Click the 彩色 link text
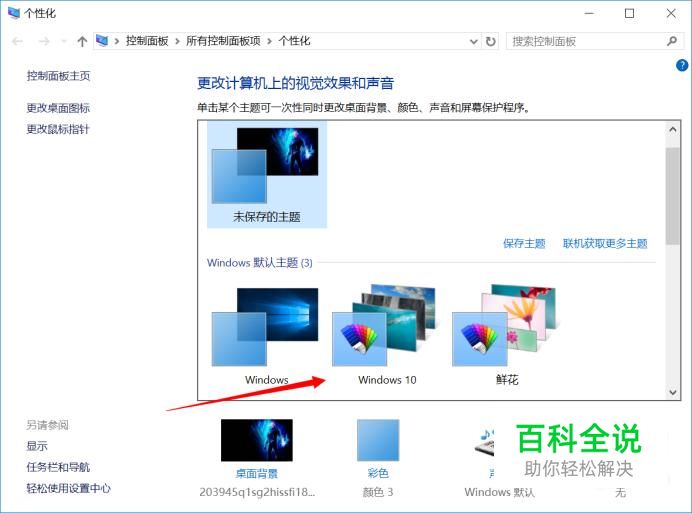 pos(378,473)
